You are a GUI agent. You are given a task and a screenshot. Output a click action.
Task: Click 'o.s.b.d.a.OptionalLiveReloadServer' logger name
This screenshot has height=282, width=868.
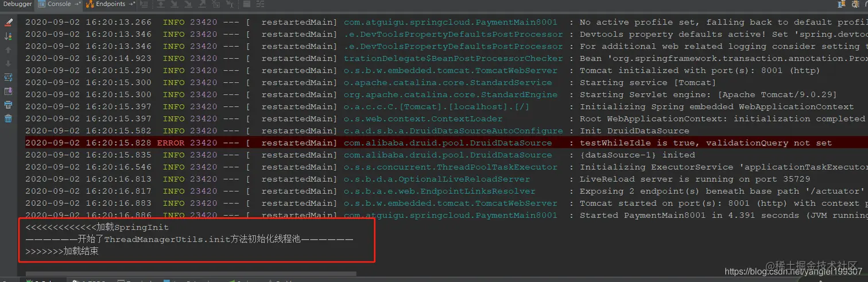pos(437,179)
